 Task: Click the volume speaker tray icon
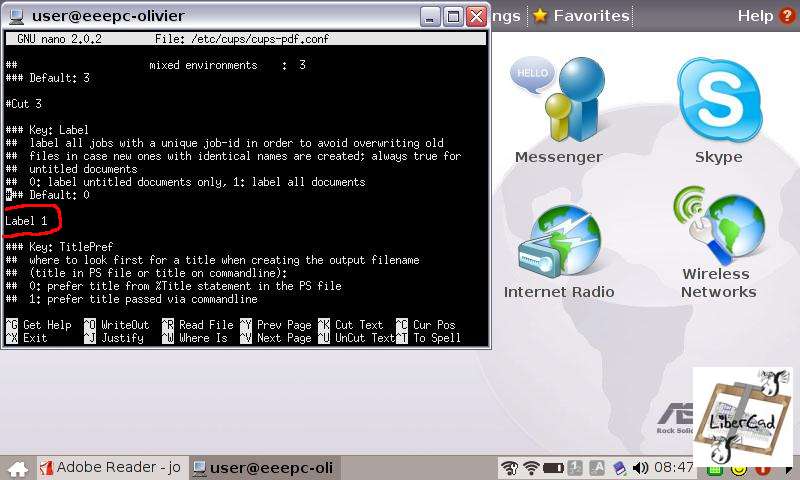click(640, 468)
